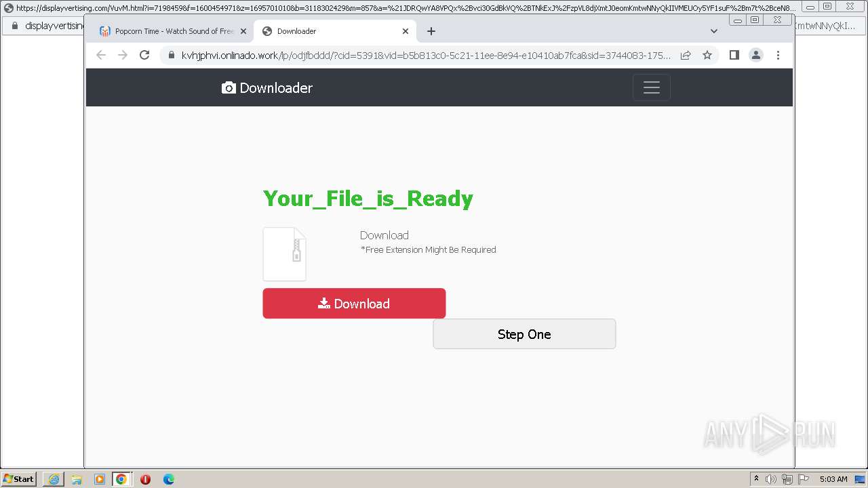The height and width of the screenshot is (488, 868).
Task: Close the Downloader tab
Action: pos(406,31)
